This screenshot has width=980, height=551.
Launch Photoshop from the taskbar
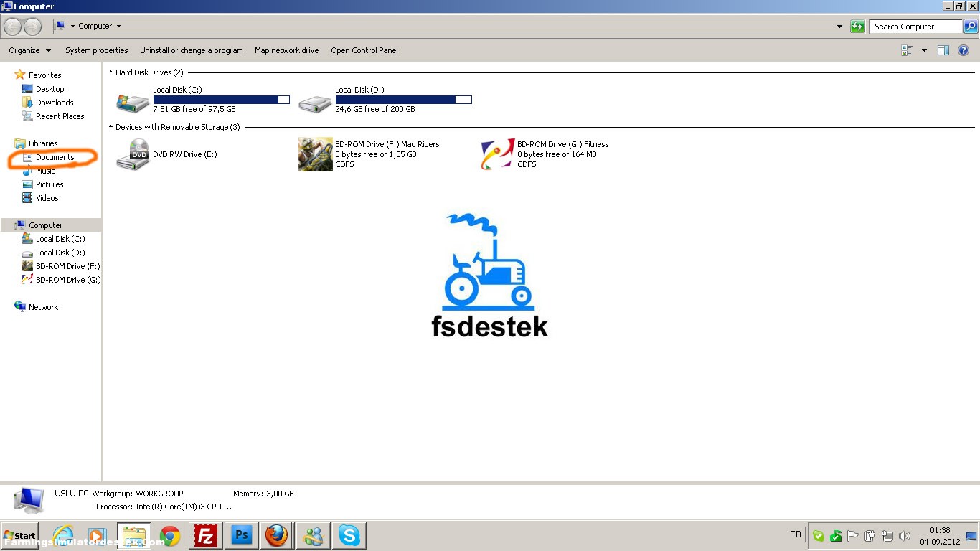pyautogui.click(x=242, y=536)
